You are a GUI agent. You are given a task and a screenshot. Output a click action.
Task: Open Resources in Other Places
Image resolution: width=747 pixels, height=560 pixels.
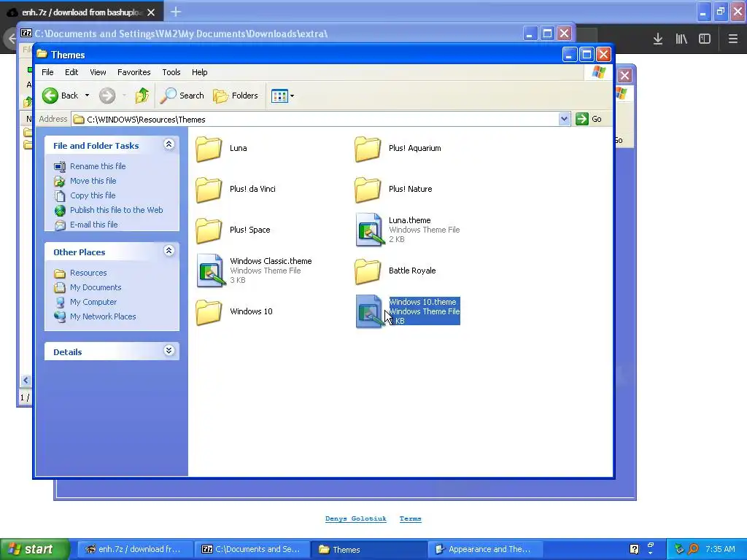point(88,273)
